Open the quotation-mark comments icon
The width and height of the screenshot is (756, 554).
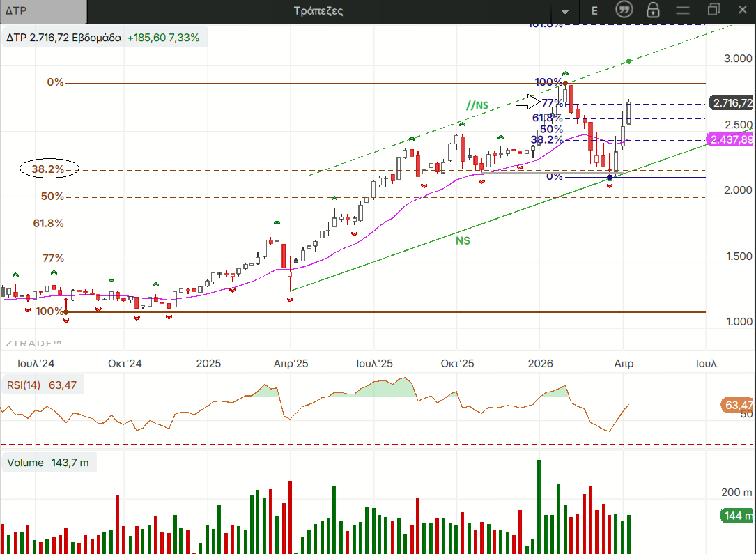click(x=624, y=10)
